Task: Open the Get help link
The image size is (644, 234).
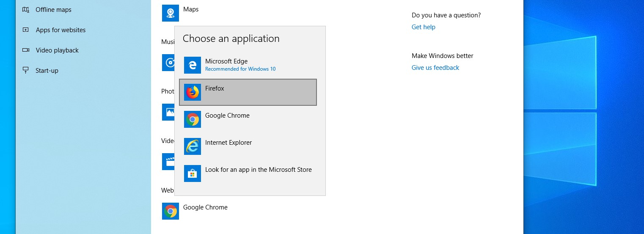Action: point(424,27)
